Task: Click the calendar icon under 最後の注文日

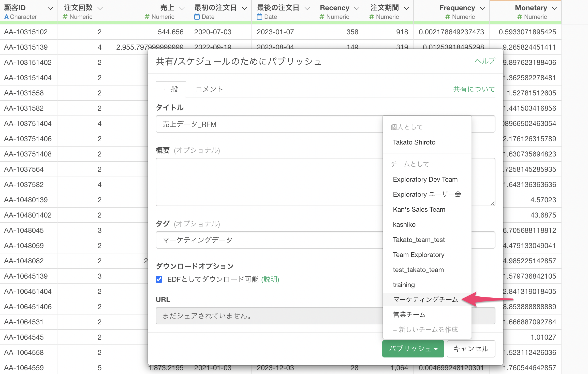Action: click(259, 17)
